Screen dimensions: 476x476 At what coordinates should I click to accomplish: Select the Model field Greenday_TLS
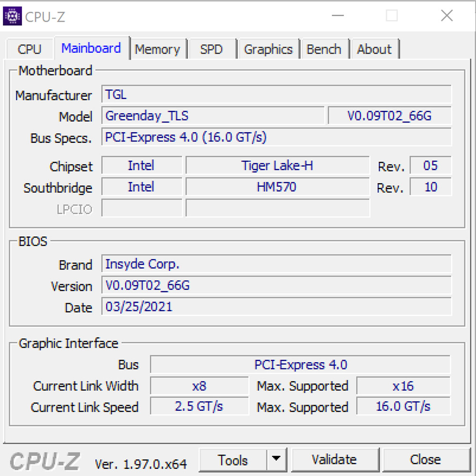click(x=213, y=116)
